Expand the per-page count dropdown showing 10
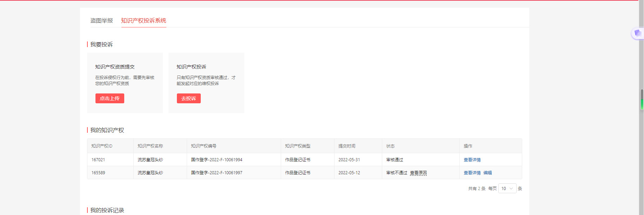Viewport: 644px width, 215px height. click(507, 189)
